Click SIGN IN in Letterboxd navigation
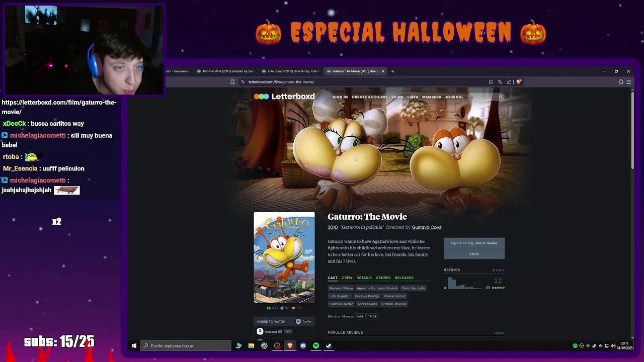 340,97
